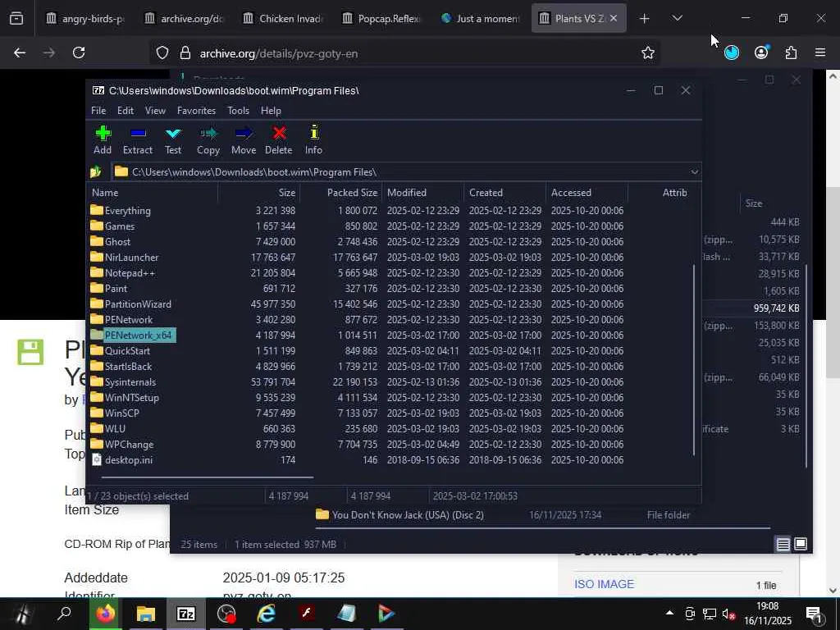Switch to the angry-birds browser tab
The height and width of the screenshot is (630, 840).
[x=85, y=18]
